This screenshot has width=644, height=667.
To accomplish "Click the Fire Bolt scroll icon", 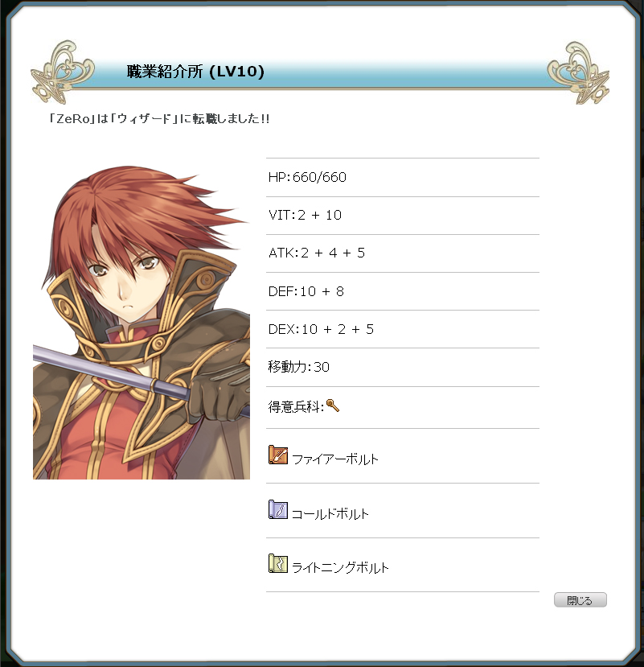I will coord(278,455).
